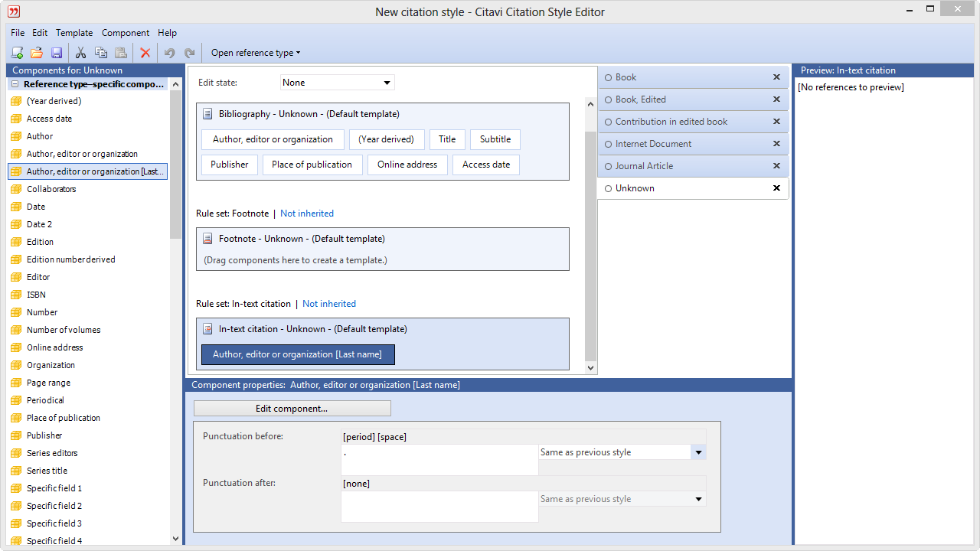
Task: Close the Journal Article tab
Action: click(x=776, y=166)
